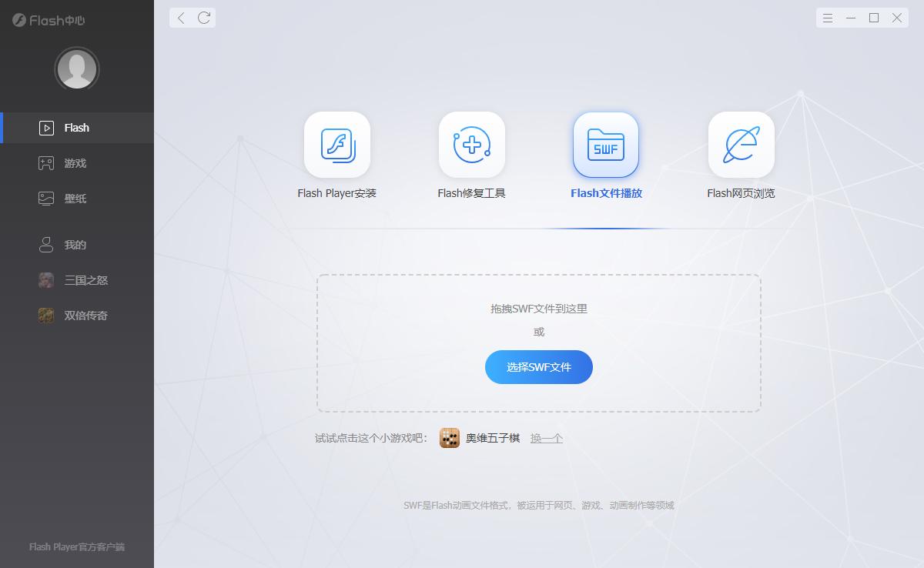Viewport: 924px width, 568px height.
Task: Select the Flash sidebar item
Action: 77,128
